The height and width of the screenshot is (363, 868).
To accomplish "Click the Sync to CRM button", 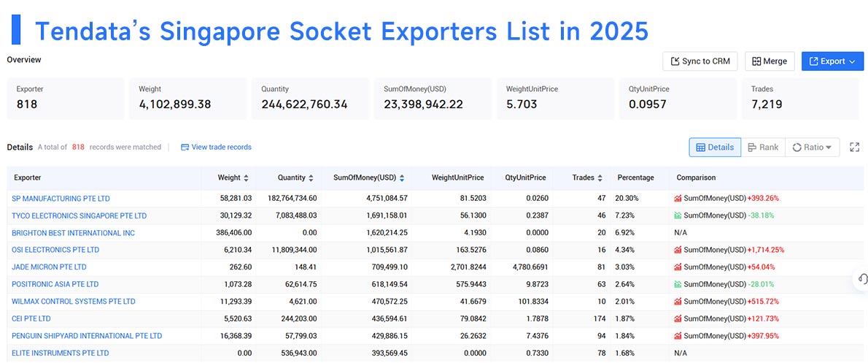I will click(700, 61).
